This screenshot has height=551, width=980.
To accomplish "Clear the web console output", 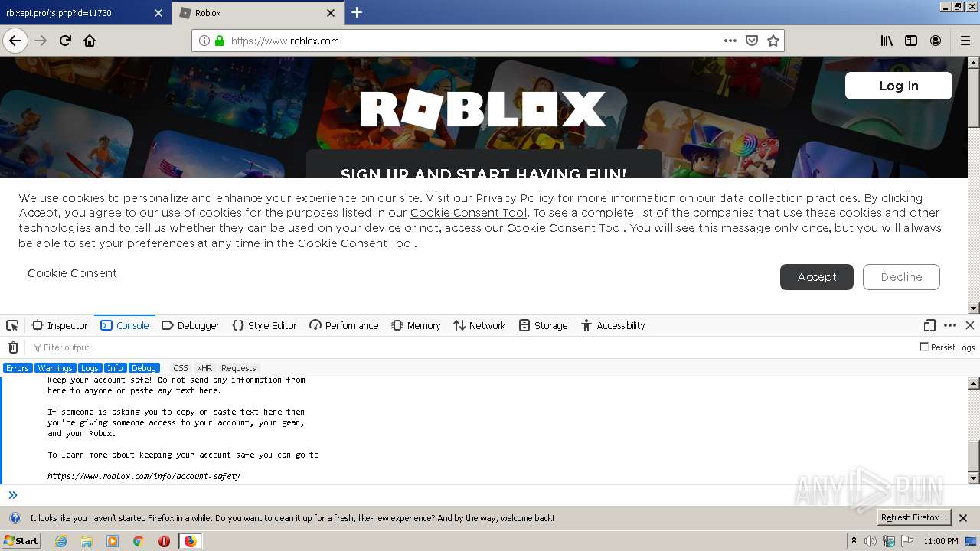I will click(x=13, y=347).
